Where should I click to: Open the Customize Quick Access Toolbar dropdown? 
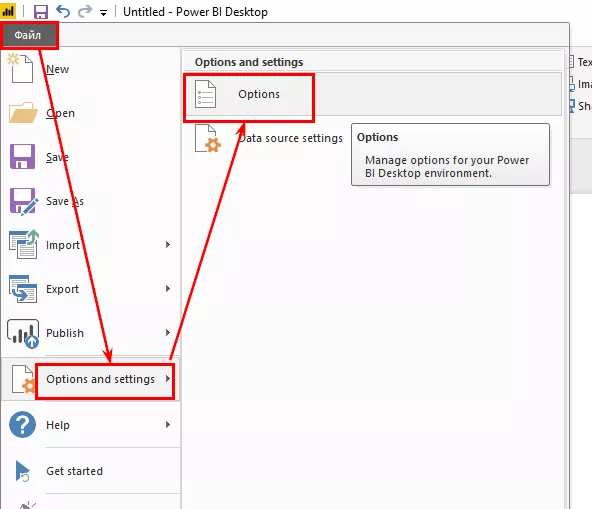(x=103, y=13)
